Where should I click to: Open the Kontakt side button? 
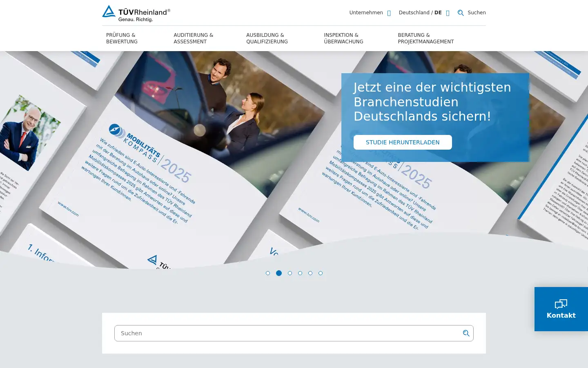point(561,309)
